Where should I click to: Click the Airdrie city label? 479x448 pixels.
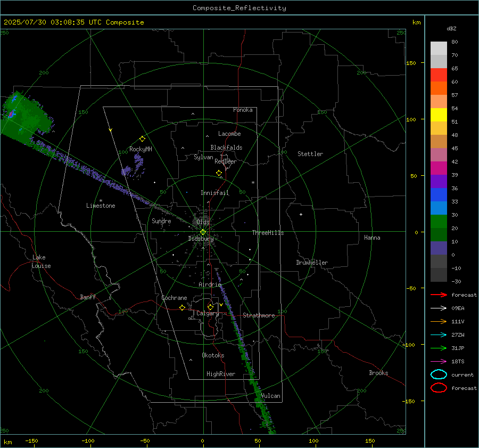(210, 284)
